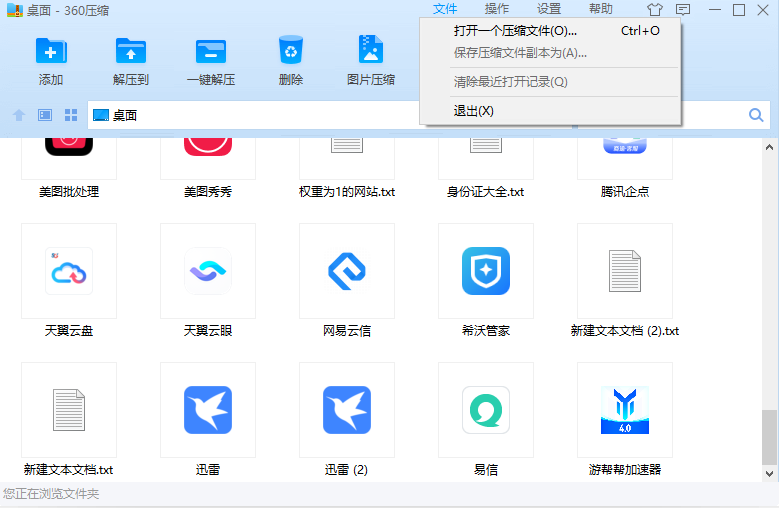Image resolution: width=779 pixels, height=508 pixels.
Task: Click the 权重为1的网站.txt name label
Action: (347, 192)
